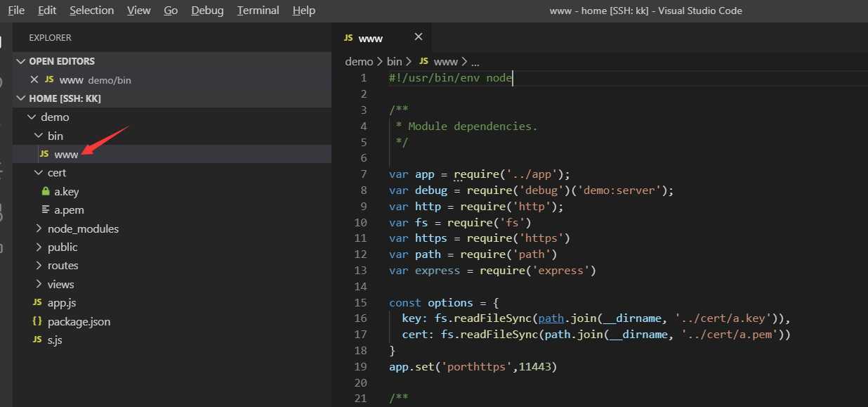Collapse the cert folder chevron

click(39, 173)
